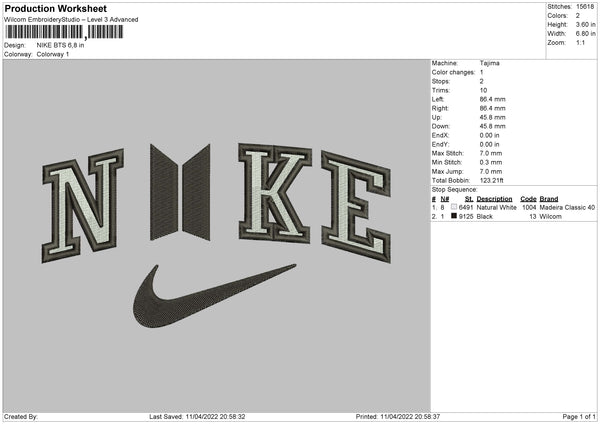This screenshot has height=424, width=600.
Task: Click the code "13" in the Black row
Action: tap(533, 217)
